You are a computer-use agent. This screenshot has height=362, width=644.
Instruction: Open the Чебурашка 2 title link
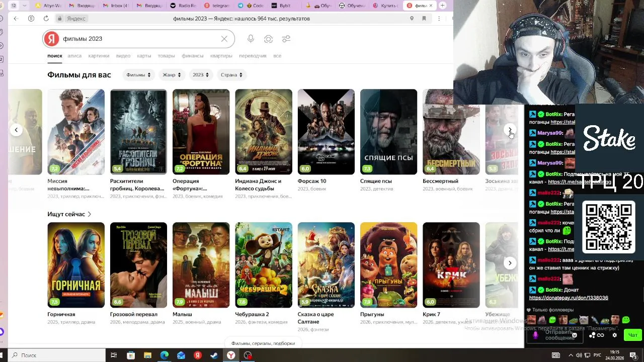tap(252, 314)
